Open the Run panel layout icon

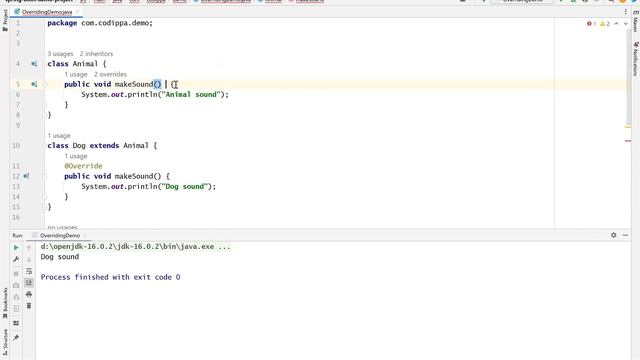click(16, 323)
